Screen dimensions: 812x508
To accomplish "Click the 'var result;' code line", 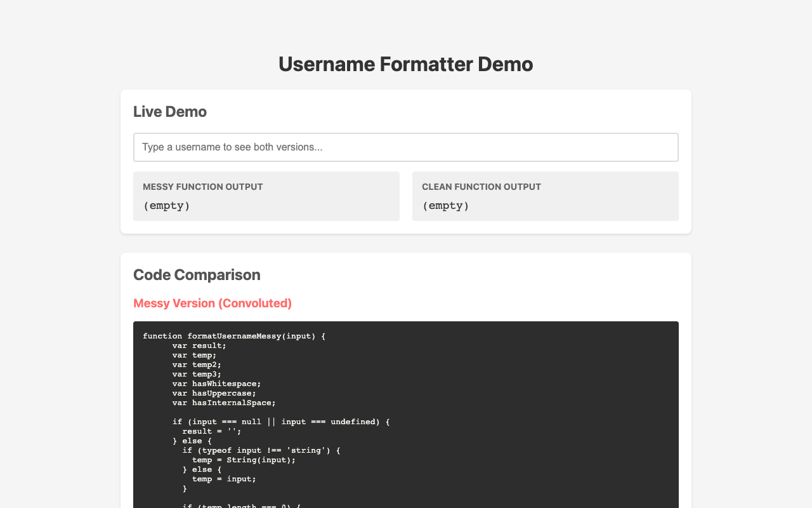I will 199,345.
